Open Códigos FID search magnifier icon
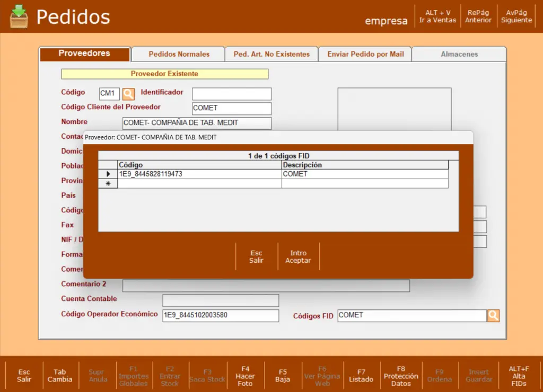This screenshot has width=543, height=392. click(493, 316)
